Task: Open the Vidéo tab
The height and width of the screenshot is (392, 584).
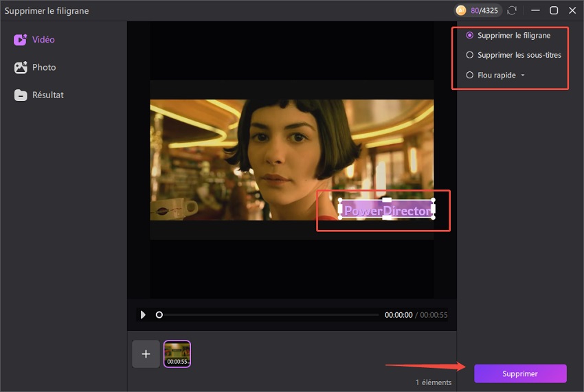Action: (43, 40)
